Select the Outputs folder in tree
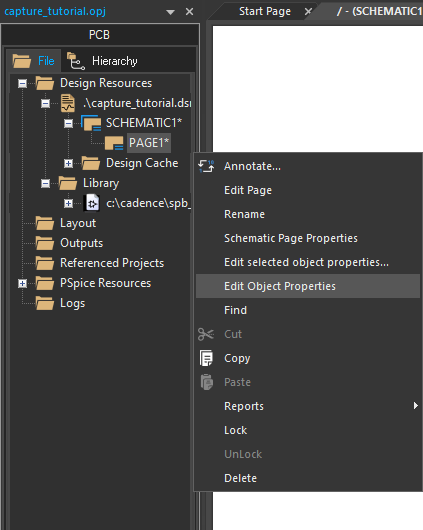423x530 pixels. [x=81, y=243]
